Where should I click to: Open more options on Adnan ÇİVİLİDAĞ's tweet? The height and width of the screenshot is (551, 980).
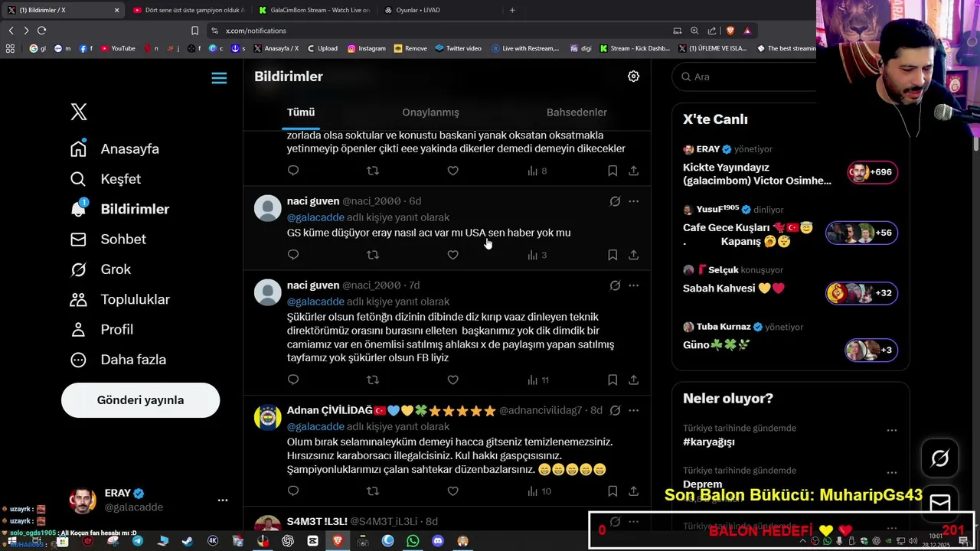click(x=633, y=411)
